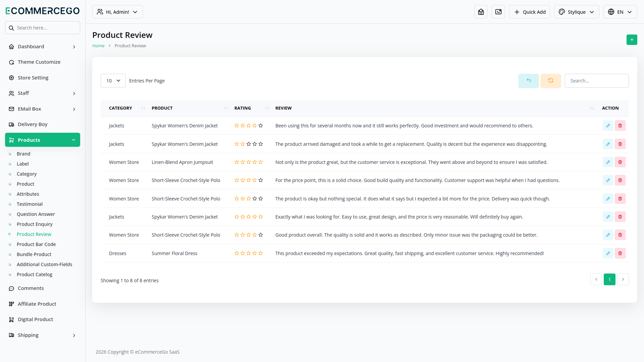Sort table by Product column

click(190, 108)
